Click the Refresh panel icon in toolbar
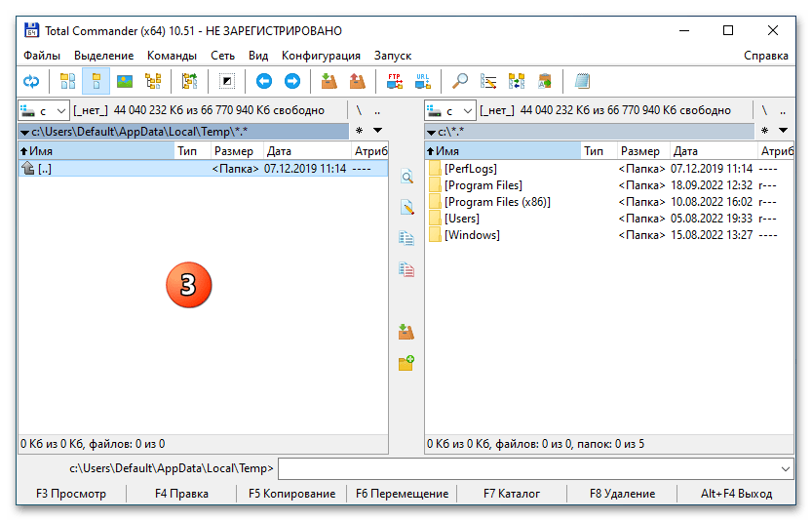The image size is (812, 521). (31, 81)
